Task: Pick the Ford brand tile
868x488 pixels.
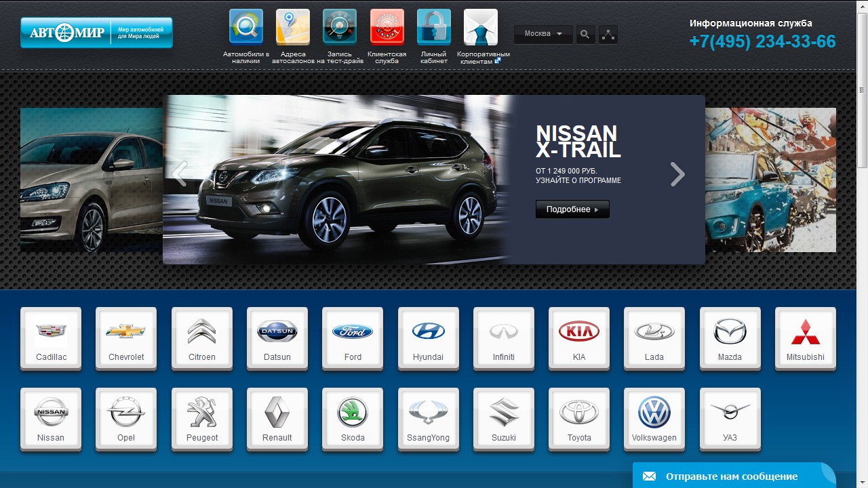Action: (353, 339)
